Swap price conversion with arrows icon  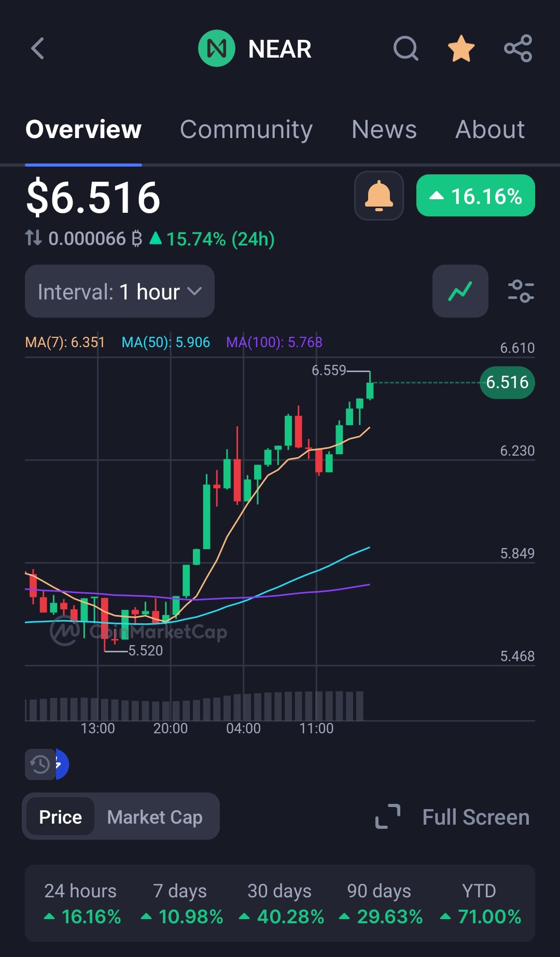34,238
